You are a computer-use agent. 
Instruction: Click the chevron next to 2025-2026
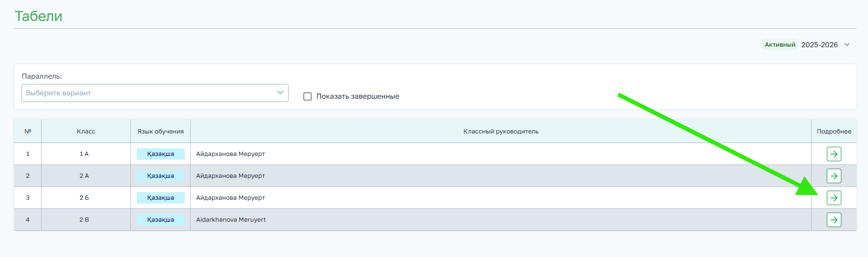click(x=847, y=45)
